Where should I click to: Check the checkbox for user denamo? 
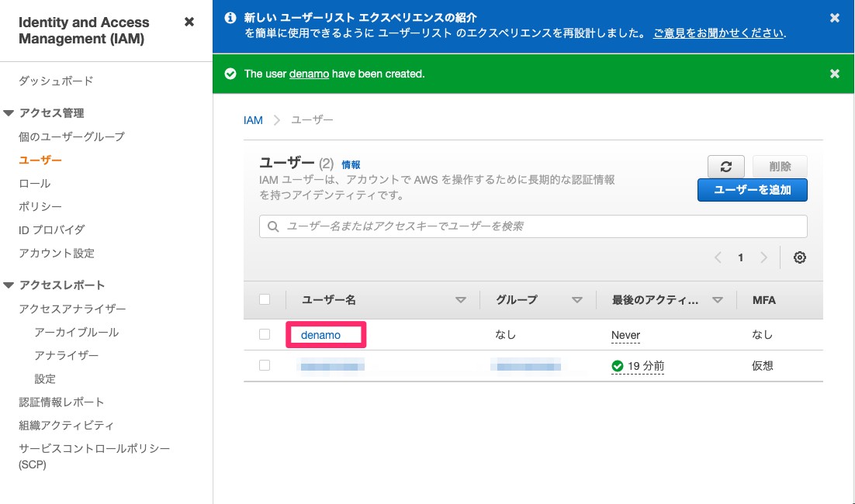pos(265,334)
